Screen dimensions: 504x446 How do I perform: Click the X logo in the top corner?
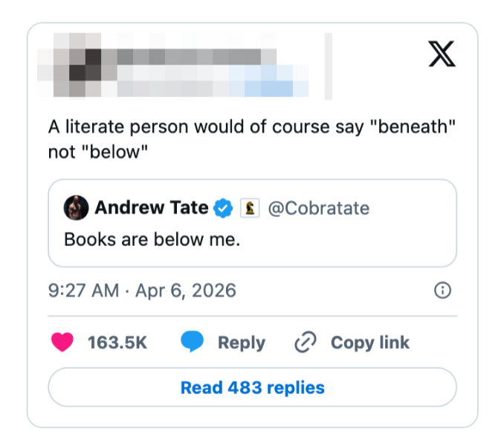442,54
